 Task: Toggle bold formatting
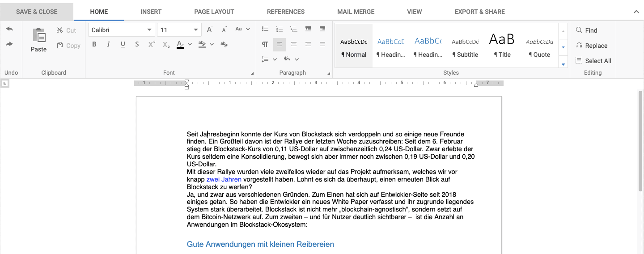[94, 44]
